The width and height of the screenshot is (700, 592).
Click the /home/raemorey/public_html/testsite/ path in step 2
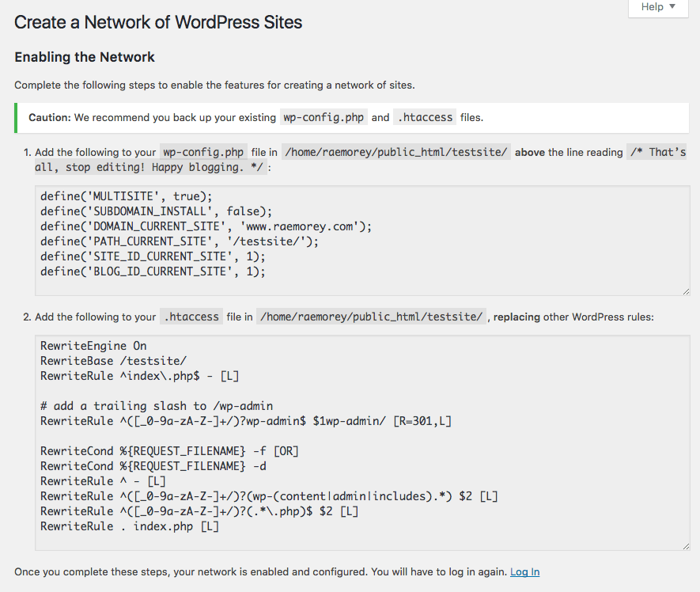(372, 317)
